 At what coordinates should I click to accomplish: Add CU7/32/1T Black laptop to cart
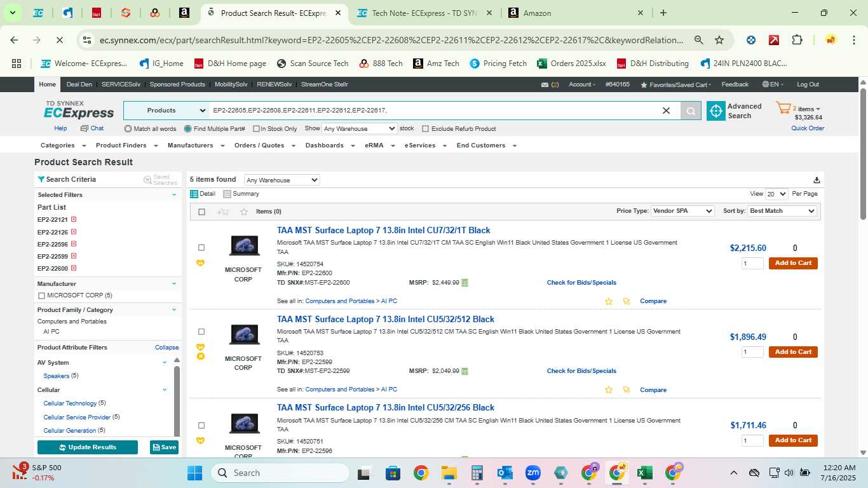793,263
